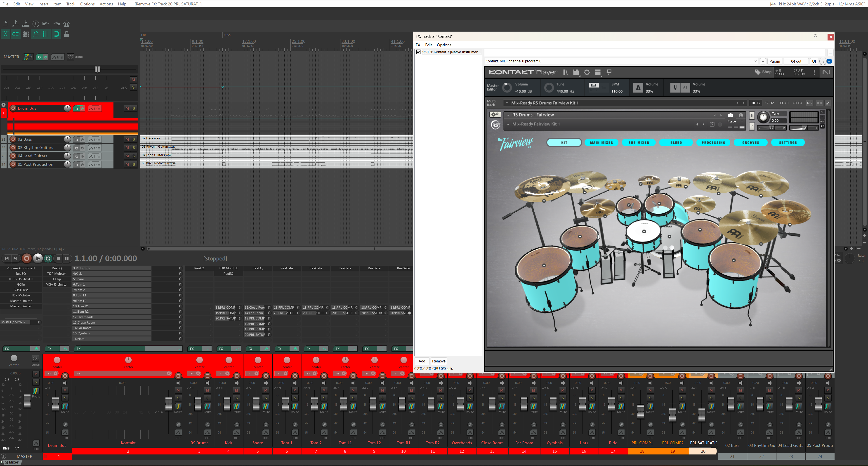Toggle snap magnet icon in toolbar
Viewport: 868px width, 466px height.
click(x=56, y=34)
